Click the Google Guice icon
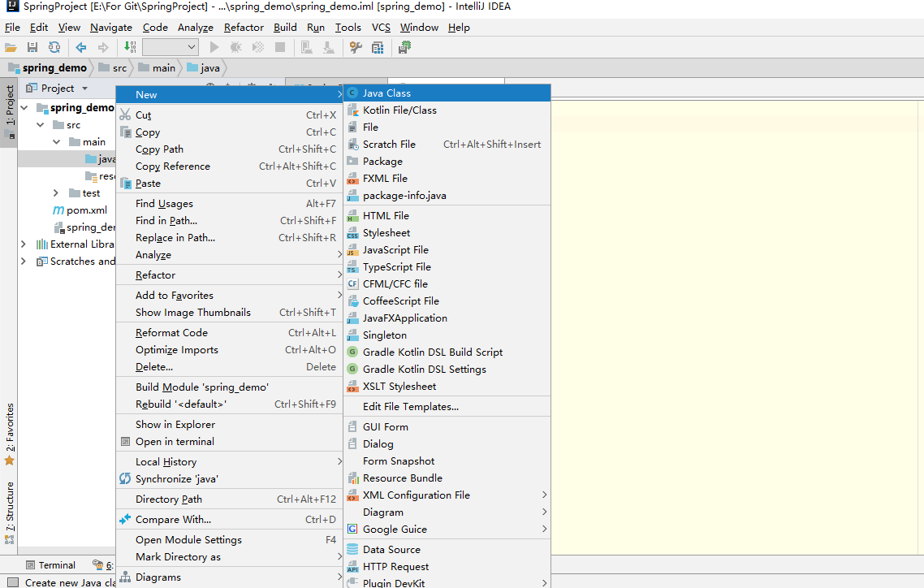924x588 pixels. tap(352, 529)
